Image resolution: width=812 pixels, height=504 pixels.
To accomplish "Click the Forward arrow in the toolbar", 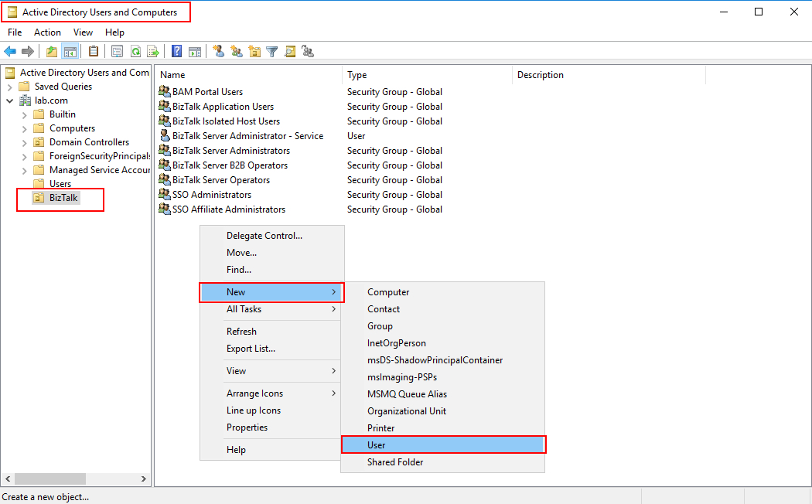I will [27, 51].
